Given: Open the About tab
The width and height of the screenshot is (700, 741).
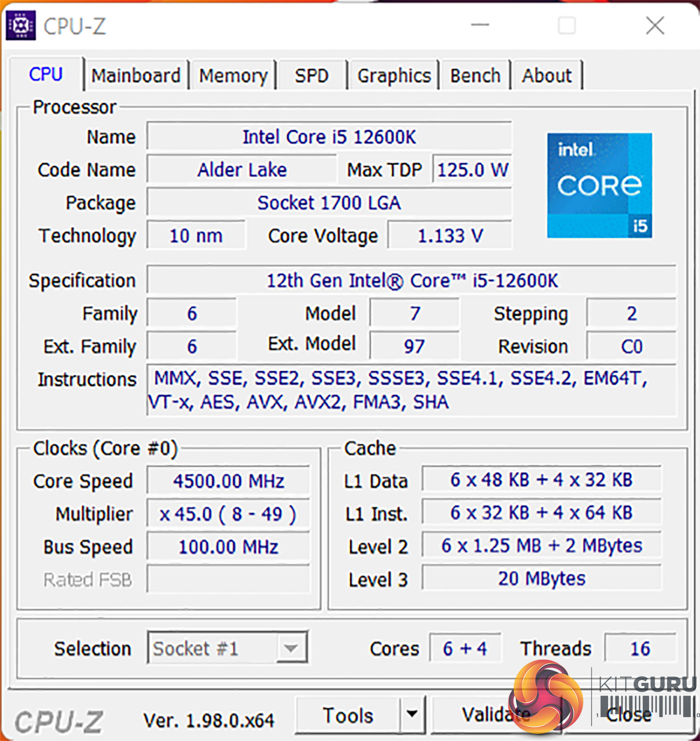Looking at the screenshot, I should point(546,76).
